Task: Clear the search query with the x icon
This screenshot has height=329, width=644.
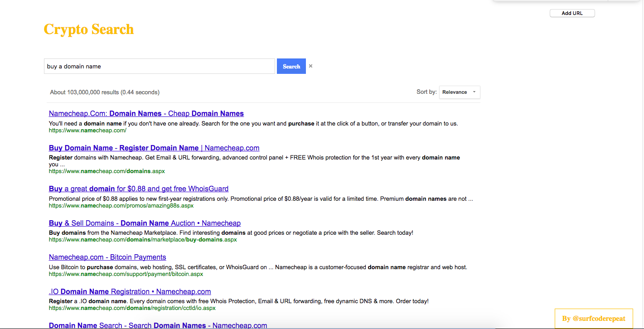Action: tap(310, 66)
